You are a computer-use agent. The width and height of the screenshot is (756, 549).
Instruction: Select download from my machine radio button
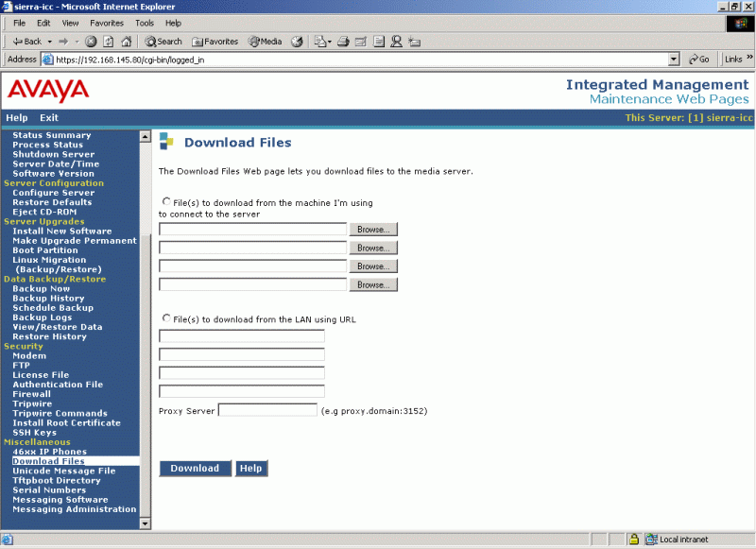(167, 201)
